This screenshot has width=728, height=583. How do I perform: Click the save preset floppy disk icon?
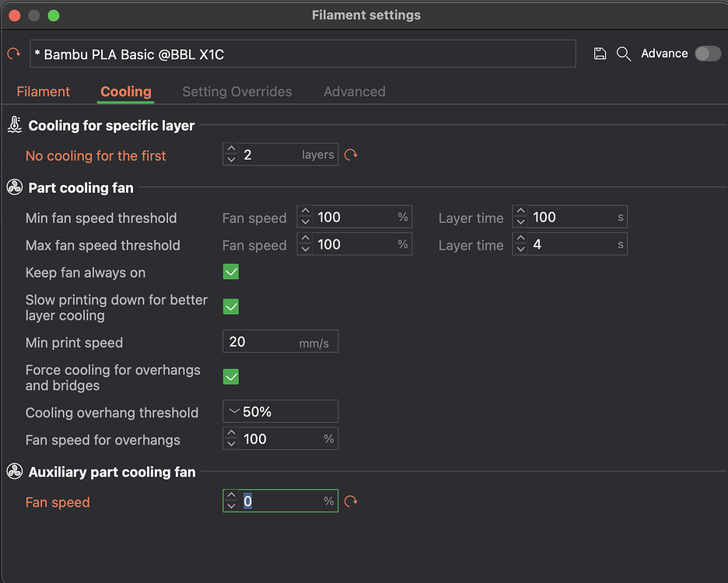(600, 54)
